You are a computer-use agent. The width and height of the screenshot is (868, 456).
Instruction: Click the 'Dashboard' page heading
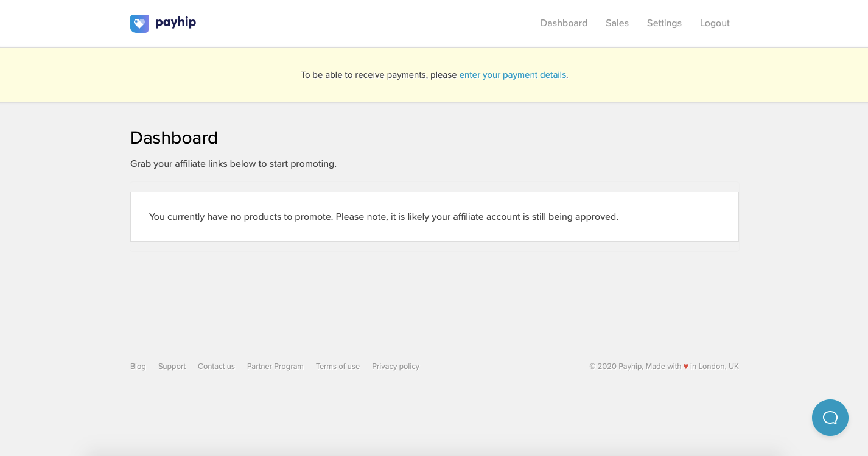(x=174, y=138)
